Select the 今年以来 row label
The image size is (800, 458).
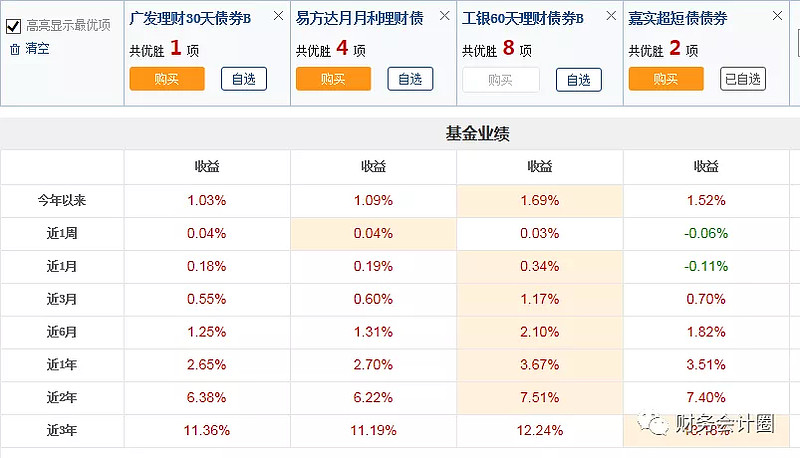[61, 200]
